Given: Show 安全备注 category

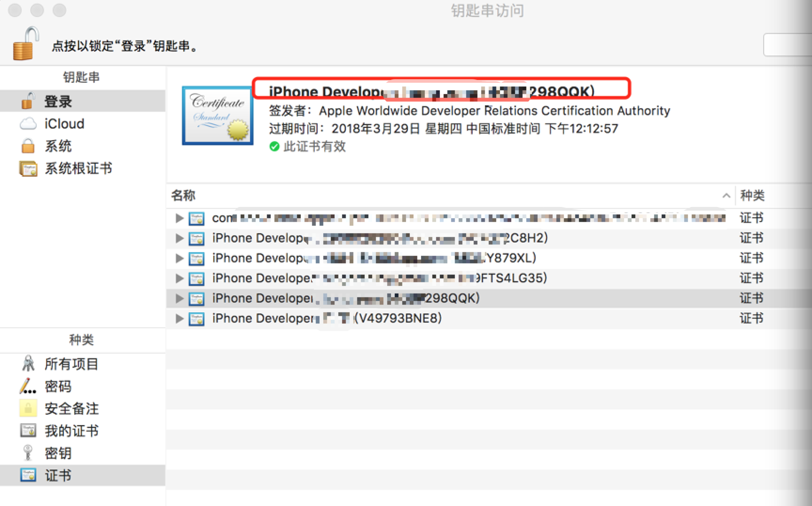Looking at the screenshot, I should 83,409.
